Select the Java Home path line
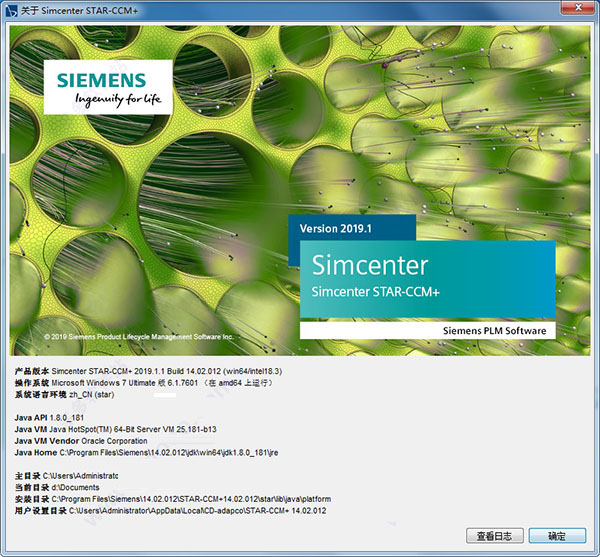Viewport: 600px width, 557px height. (147, 453)
